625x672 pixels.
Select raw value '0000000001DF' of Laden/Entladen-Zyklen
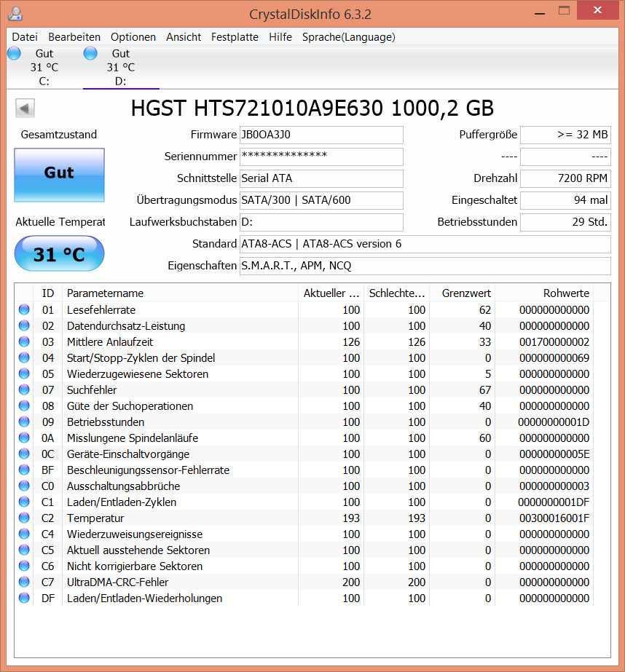(x=554, y=502)
